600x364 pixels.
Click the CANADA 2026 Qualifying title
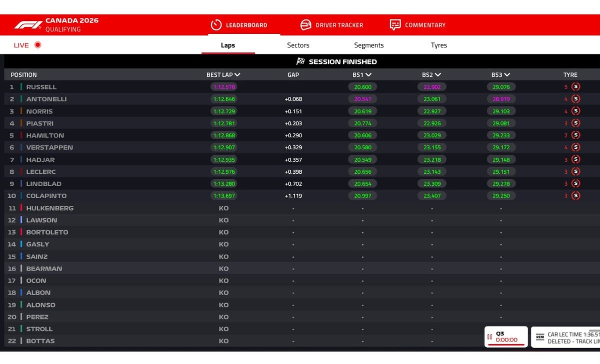pyautogui.click(x=71, y=25)
